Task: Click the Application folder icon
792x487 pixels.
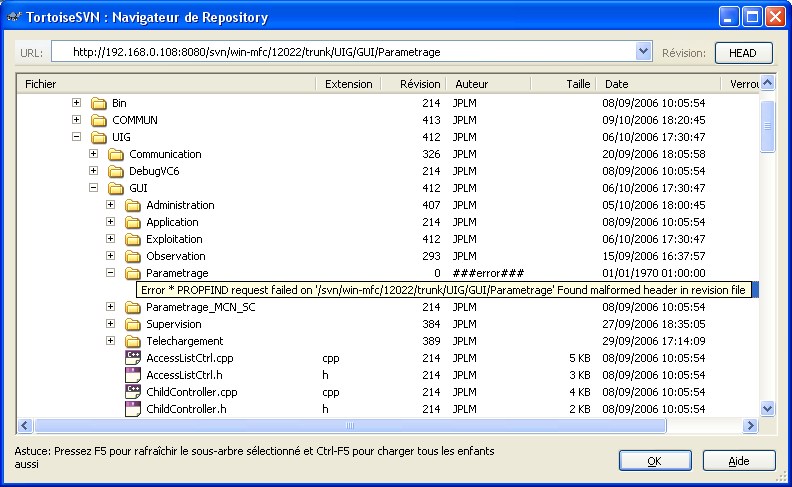Action: tap(133, 223)
